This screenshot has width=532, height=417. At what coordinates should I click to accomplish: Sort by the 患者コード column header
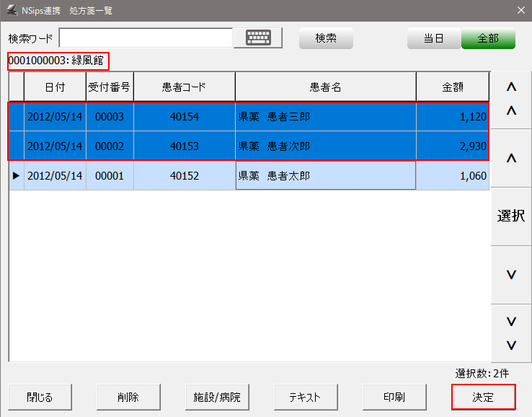click(x=184, y=87)
